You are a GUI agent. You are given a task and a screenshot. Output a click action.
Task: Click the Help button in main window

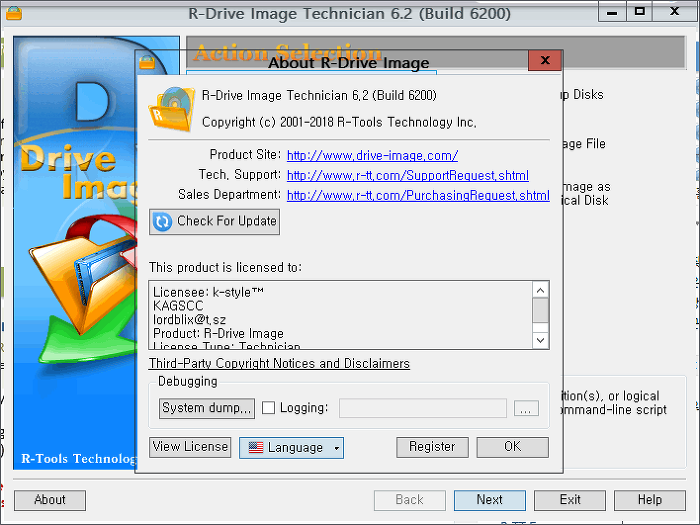click(650, 500)
